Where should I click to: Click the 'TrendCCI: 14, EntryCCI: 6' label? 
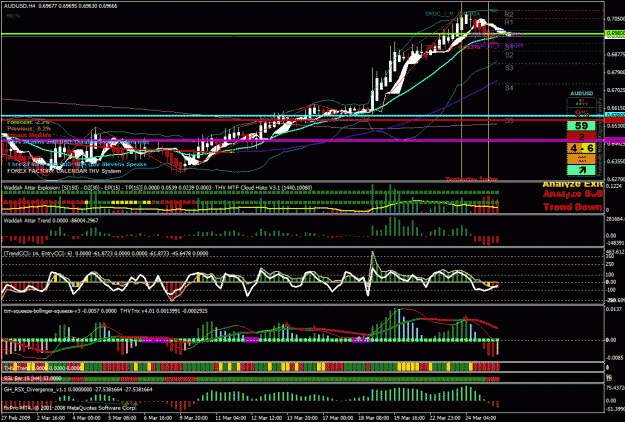tap(39, 253)
